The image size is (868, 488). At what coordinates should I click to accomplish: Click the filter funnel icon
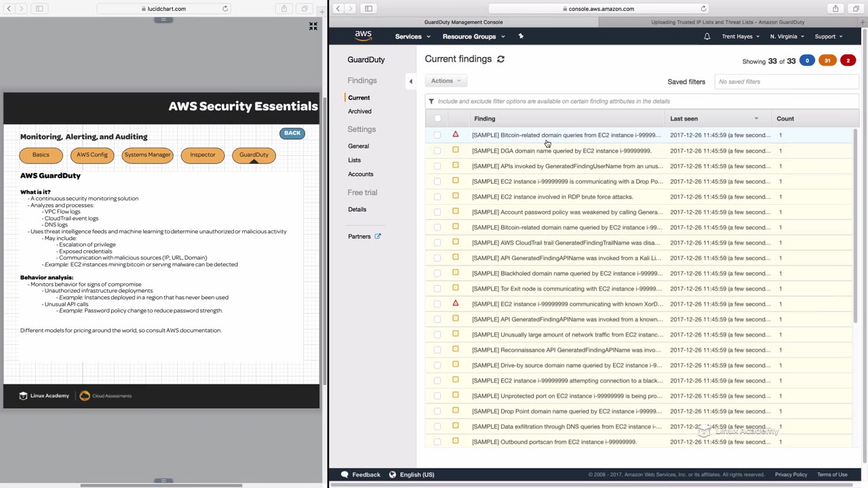[x=431, y=101]
